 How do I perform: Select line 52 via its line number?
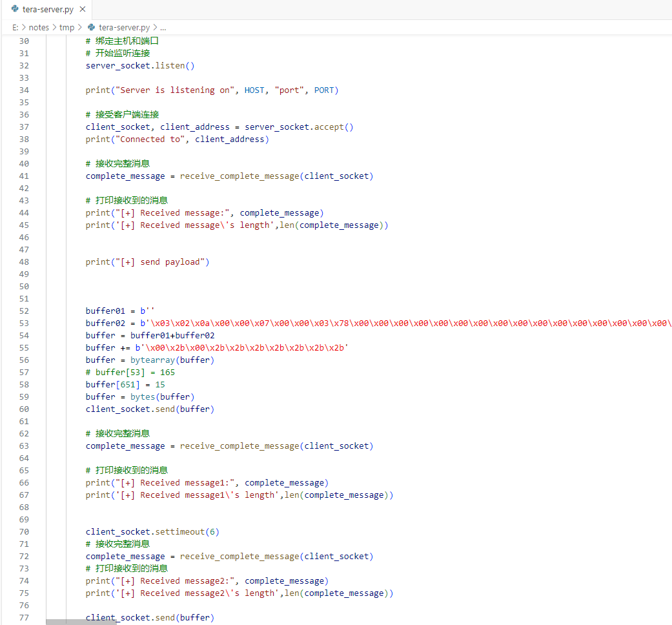[24, 323]
